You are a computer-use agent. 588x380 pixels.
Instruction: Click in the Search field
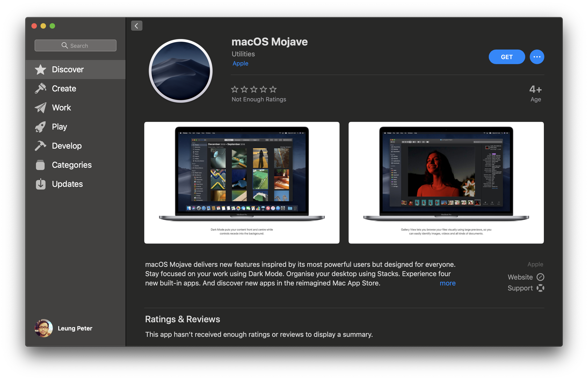point(76,46)
